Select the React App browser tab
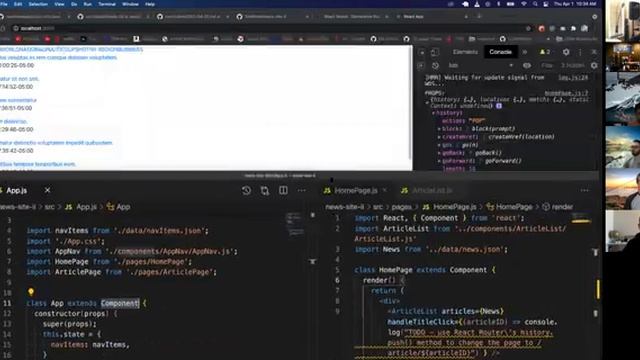Screen dimensions: 640x360 [433, 17]
